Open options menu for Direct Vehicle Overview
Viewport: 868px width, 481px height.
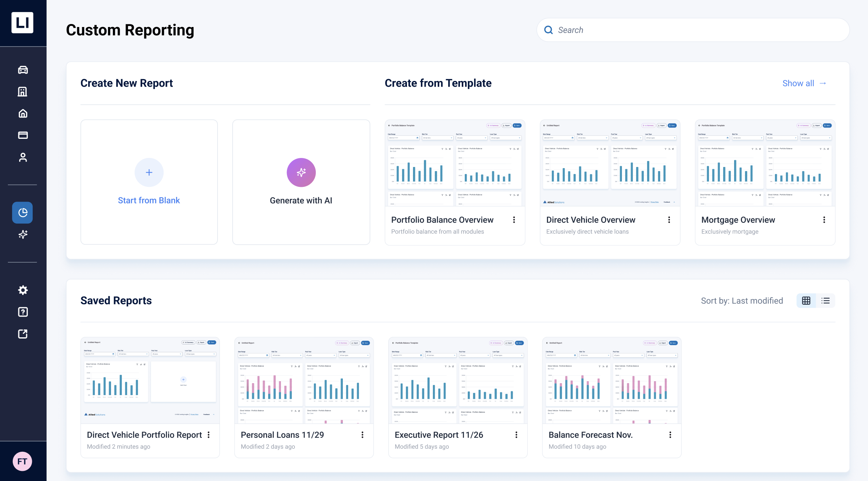pos(669,220)
